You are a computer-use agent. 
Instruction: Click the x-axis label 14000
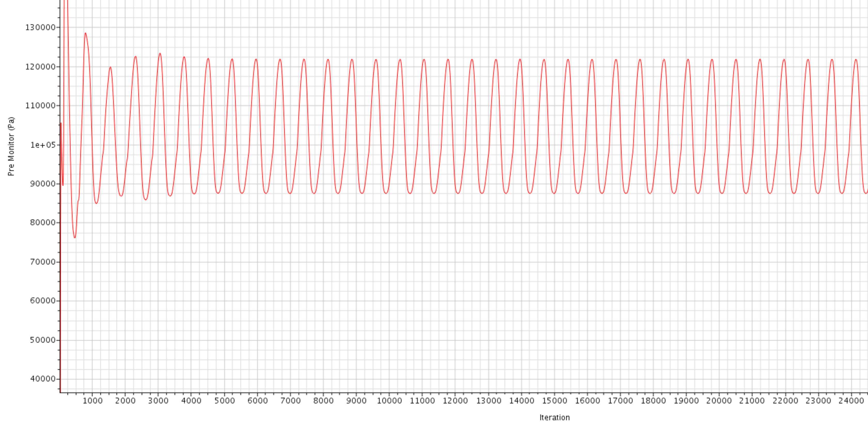522,401
